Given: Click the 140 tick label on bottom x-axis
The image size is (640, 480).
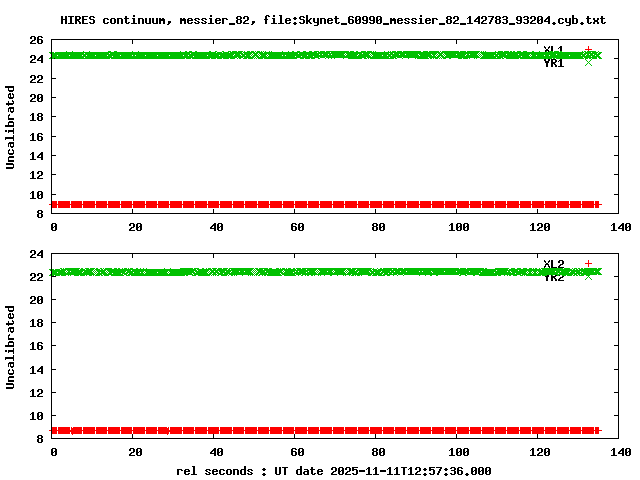Looking at the screenshot, I should click(620, 452).
